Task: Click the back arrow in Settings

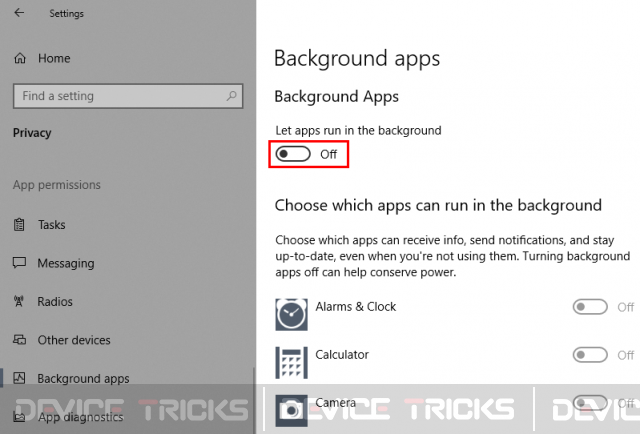Action: (19, 13)
